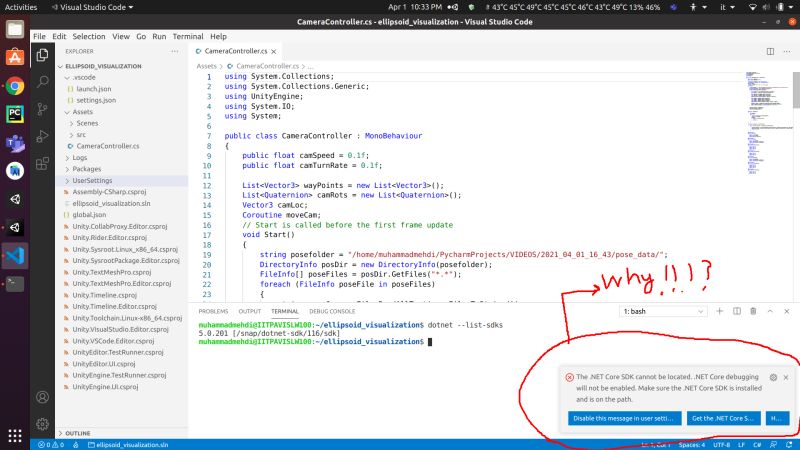Open the Terminal menu
The width and height of the screenshot is (800, 450).
(x=188, y=37)
